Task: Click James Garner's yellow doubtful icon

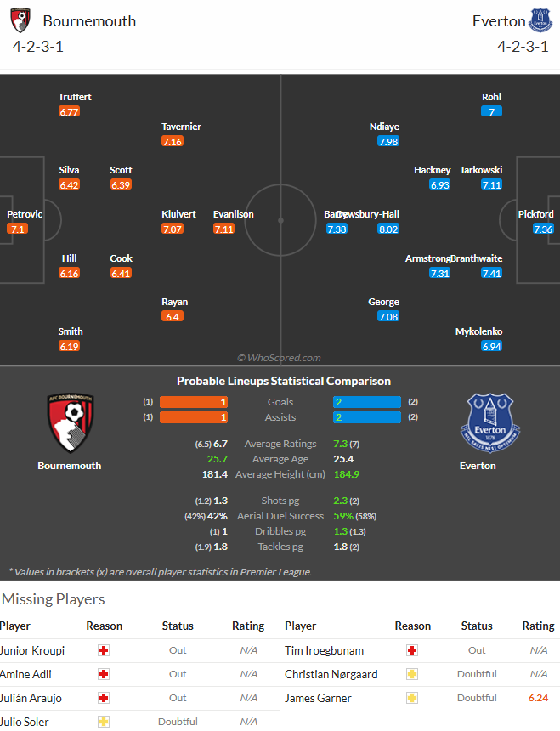Action: tap(412, 698)
